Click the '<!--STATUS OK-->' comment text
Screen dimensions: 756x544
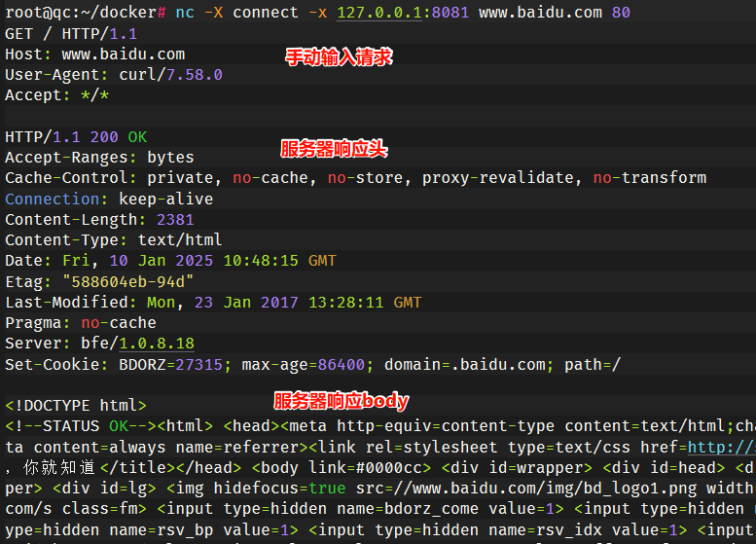coord(81,426)
